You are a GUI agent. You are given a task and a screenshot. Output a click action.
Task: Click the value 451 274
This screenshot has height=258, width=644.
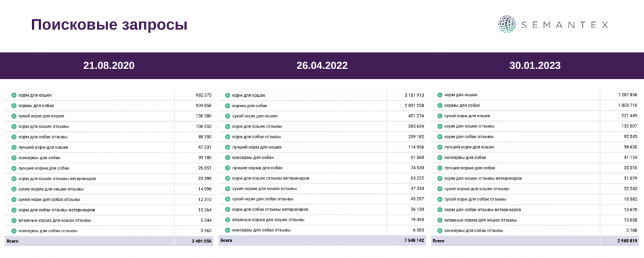point(416,116)
